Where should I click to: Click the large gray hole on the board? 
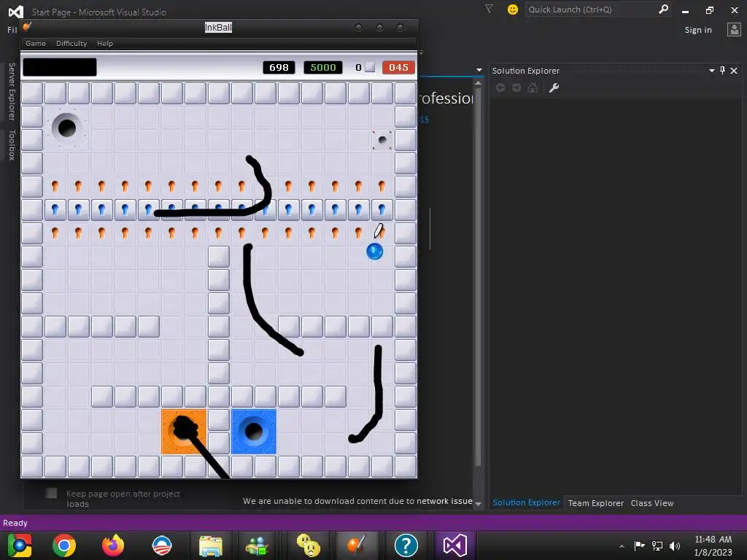pyautogui.click(x=66, y=128)
